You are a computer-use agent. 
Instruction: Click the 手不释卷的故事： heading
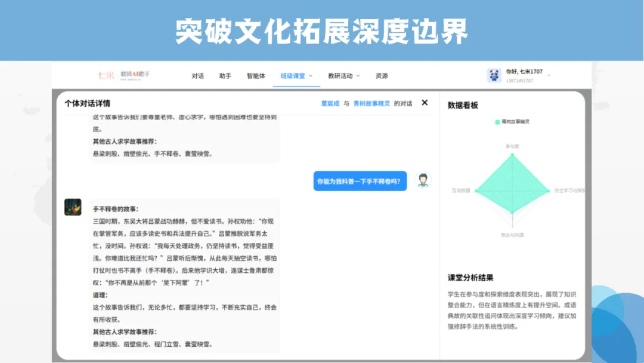click(x=116, y=209)
